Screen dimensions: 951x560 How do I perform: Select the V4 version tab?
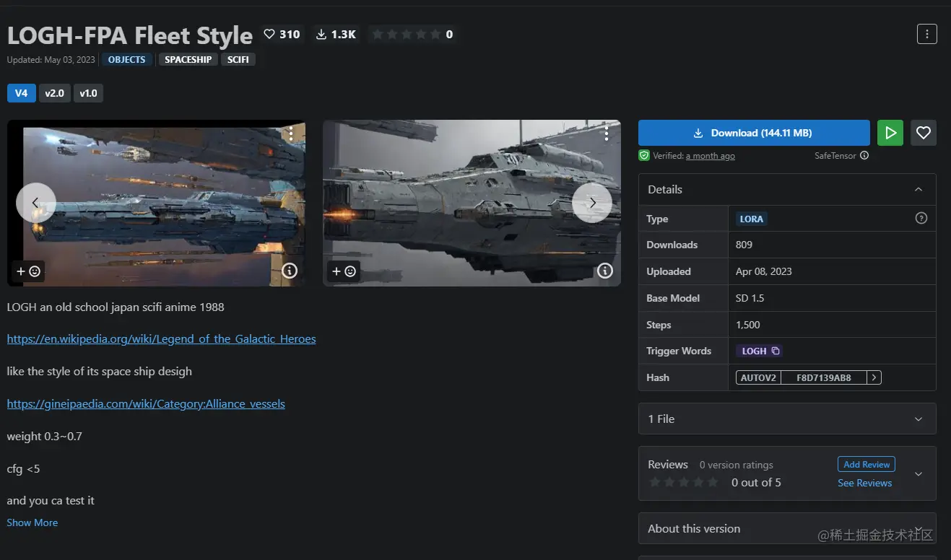coord(22,93)
